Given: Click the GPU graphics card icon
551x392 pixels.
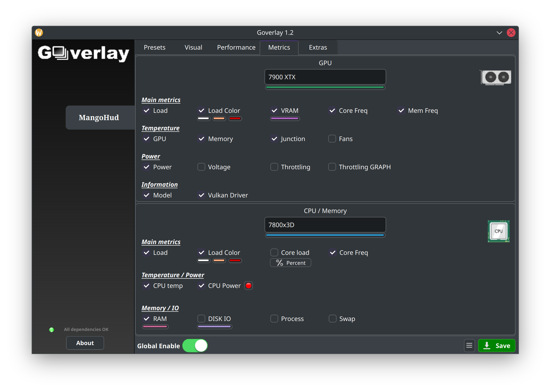Looking at the screenshot, I should (x=496, y=77).
